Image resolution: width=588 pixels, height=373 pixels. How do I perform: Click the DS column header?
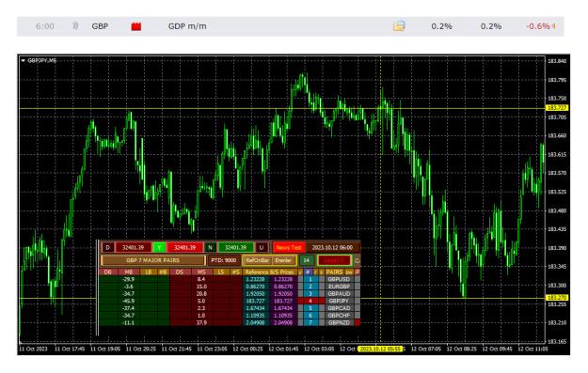(x=180, y=272)
